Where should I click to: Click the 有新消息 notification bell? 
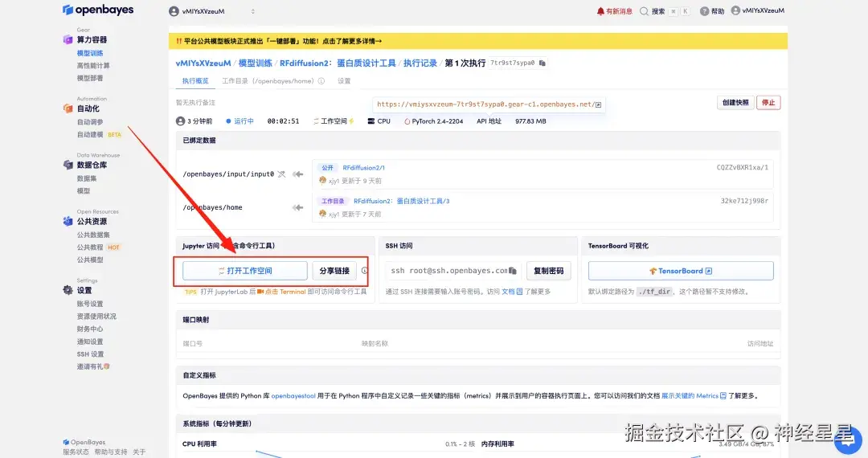[x=600, y=11]
